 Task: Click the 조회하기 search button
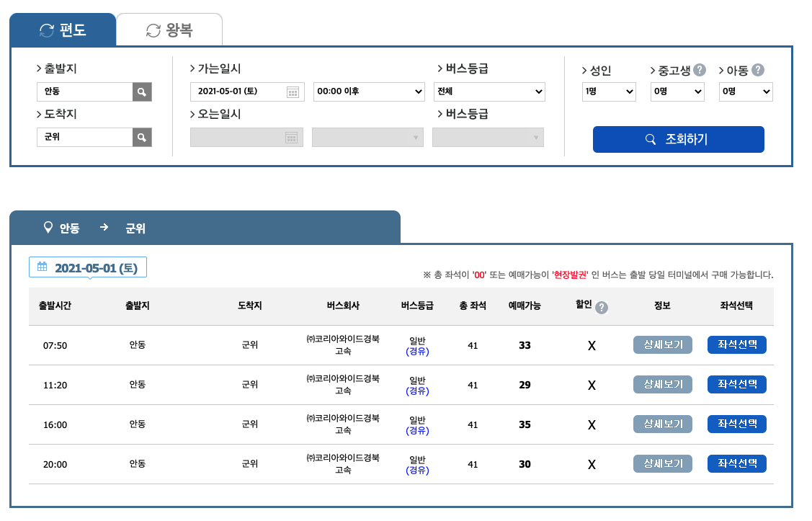click(678, 139)
